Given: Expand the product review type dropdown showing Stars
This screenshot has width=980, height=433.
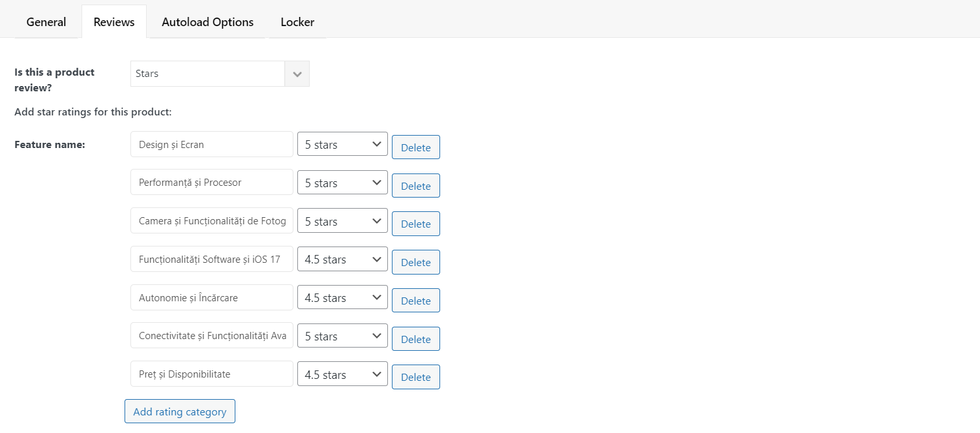Looking at the screenshot, I should coord(220,74).
